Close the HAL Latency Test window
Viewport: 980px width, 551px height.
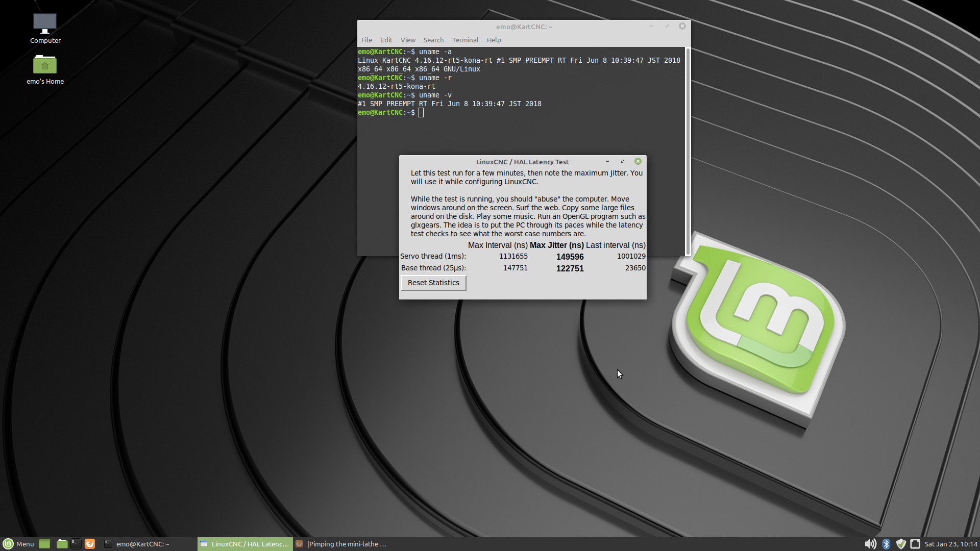tap(638, 161)
